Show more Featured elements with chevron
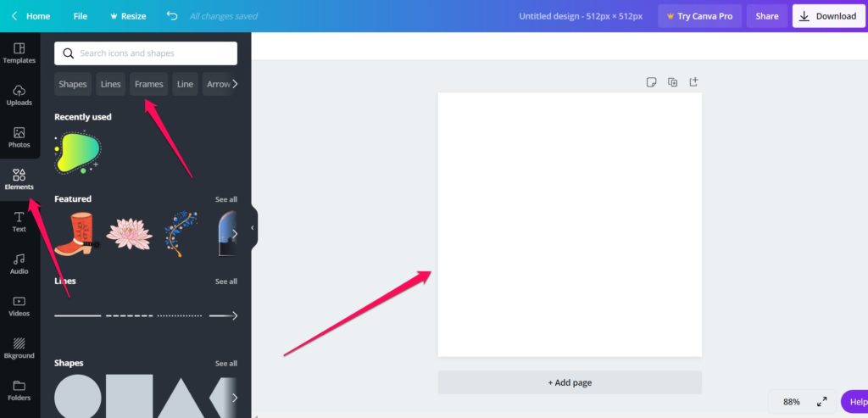This screenshot has width=868, height=418. pyautogui.click(x=235, y=234)
